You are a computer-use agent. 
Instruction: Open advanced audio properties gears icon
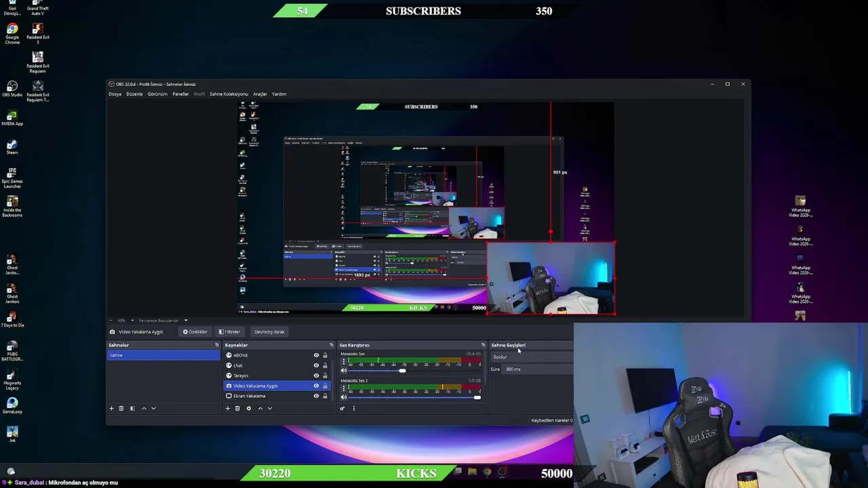pyautogui.click(x=342, y=408)
